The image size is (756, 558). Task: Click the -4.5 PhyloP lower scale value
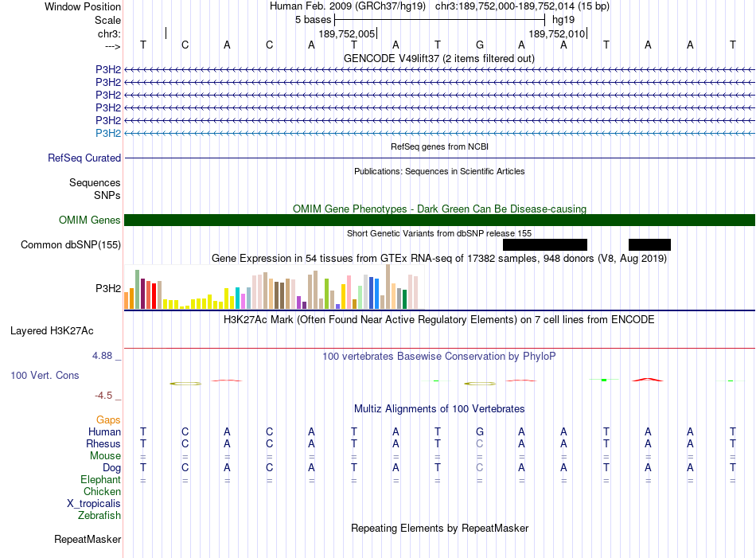103,396
